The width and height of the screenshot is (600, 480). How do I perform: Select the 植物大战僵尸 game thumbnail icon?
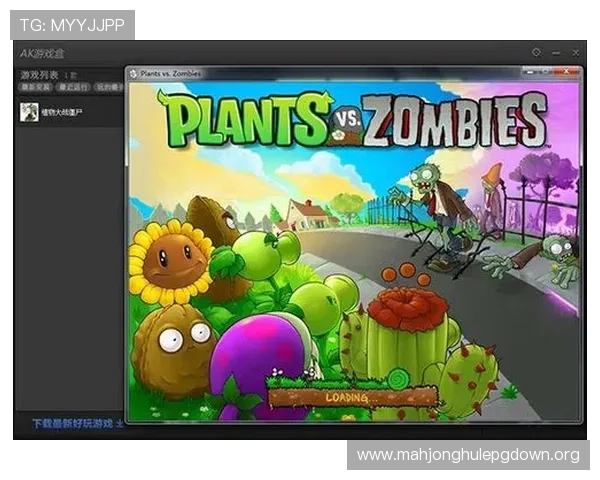[29, 112]
